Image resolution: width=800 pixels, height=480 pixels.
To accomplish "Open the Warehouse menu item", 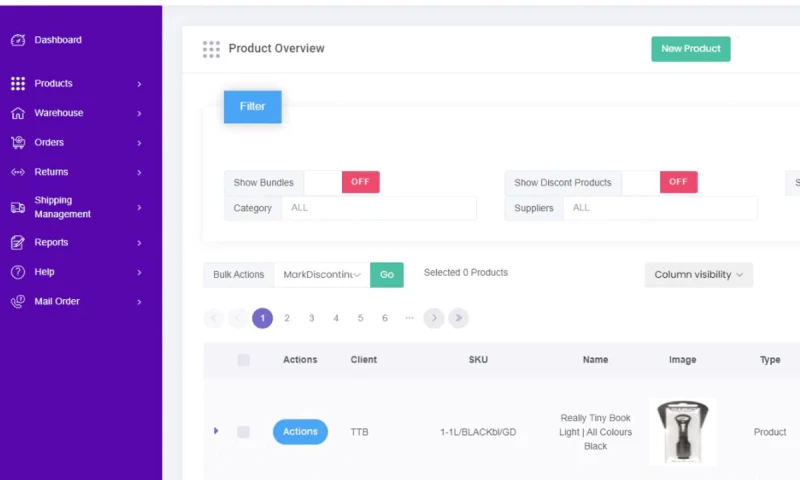I will pos(59,113).
